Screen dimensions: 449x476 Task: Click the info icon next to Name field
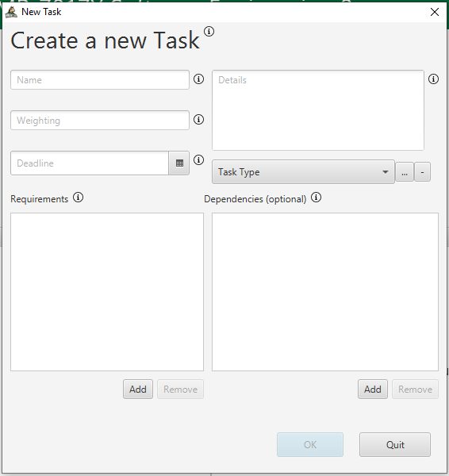[198, 79]
